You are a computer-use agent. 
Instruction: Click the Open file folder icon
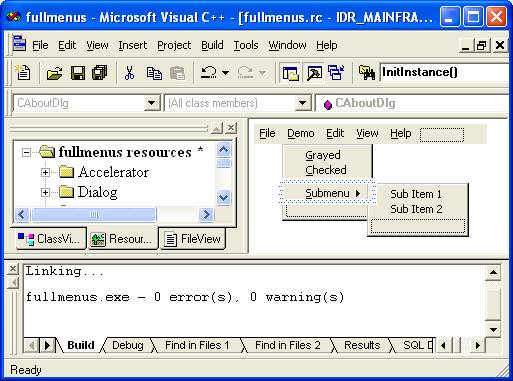54,73
